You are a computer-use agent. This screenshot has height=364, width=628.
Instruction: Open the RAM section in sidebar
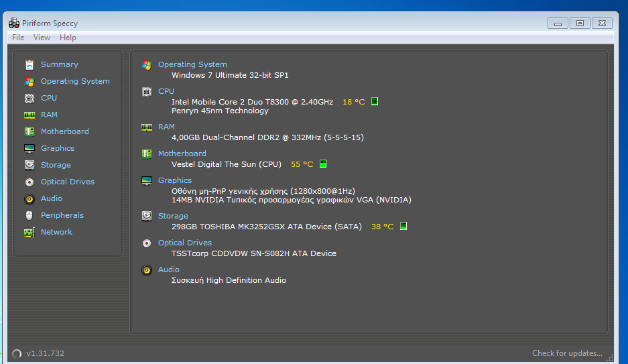[x=49, y=115]
